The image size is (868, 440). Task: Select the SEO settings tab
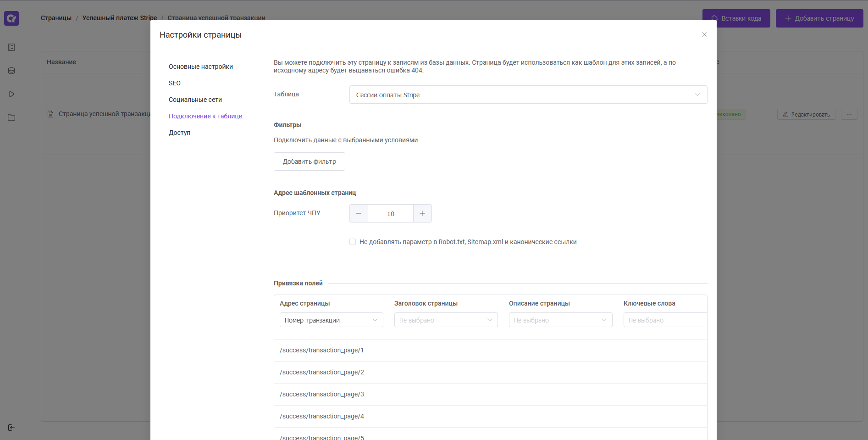pos(175,83)
